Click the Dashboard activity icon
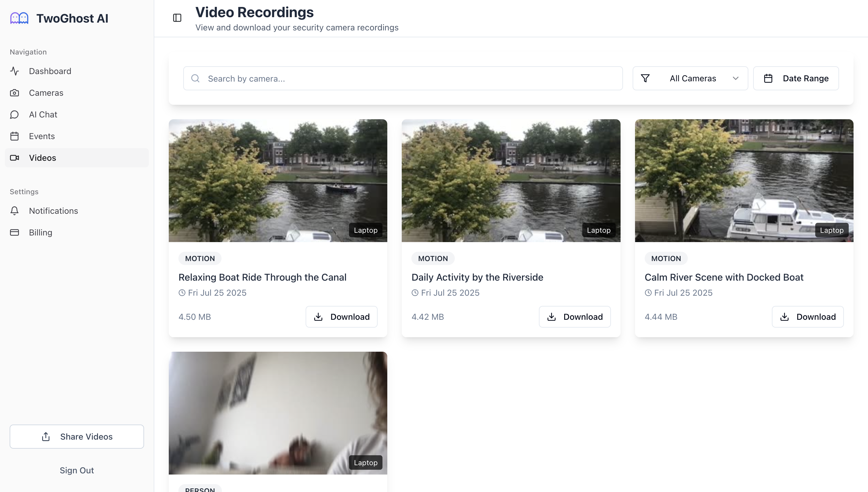868x492 pixels. click(14, 71)
